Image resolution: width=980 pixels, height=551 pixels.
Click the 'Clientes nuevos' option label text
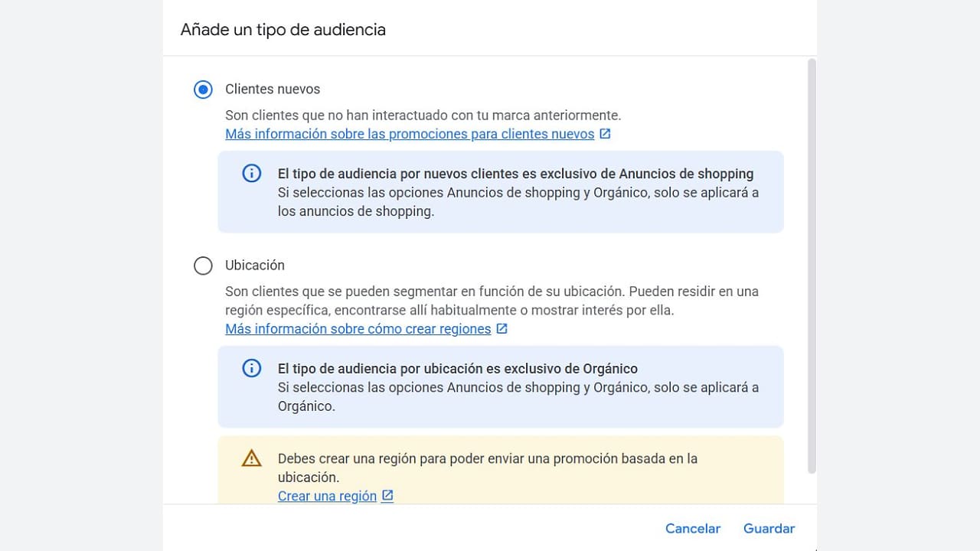(x=273, y=90)
